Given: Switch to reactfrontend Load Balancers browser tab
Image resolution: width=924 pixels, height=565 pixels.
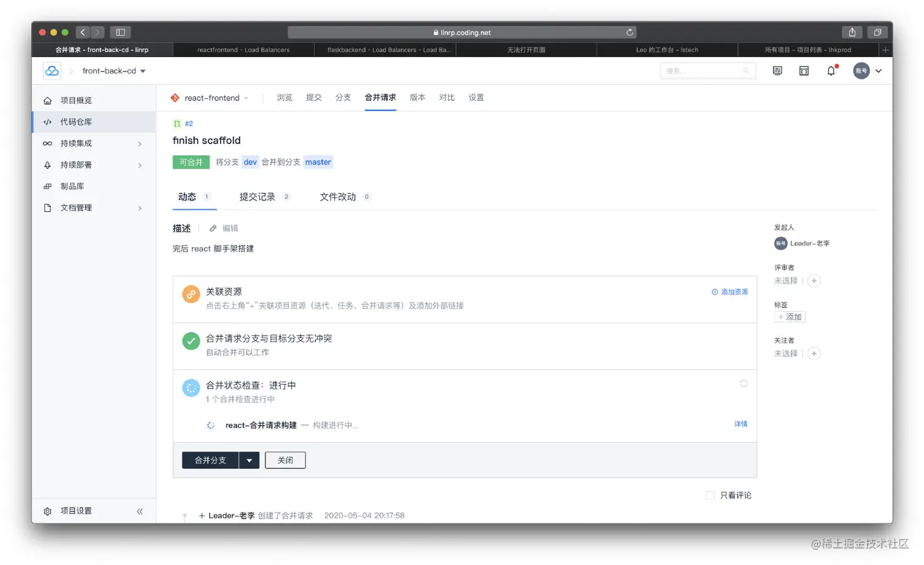Looking at the screenshot, I should pos(243,50).
